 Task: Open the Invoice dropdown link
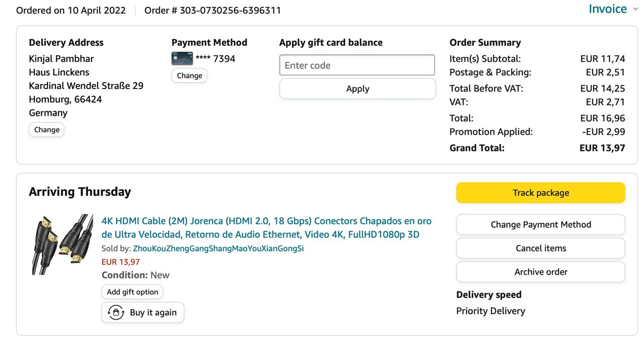607,10
